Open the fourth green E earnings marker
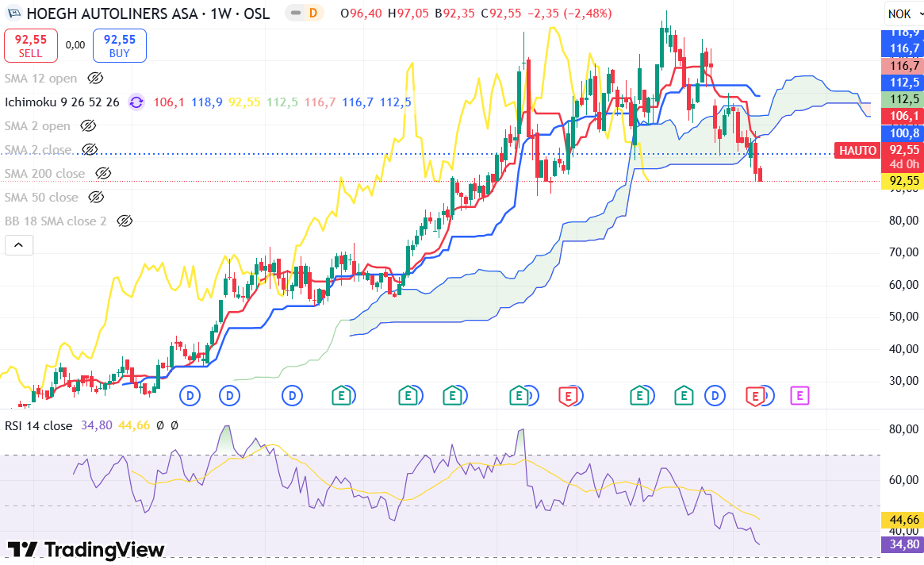This screenshot has width=924, height=565. [520, 396]
